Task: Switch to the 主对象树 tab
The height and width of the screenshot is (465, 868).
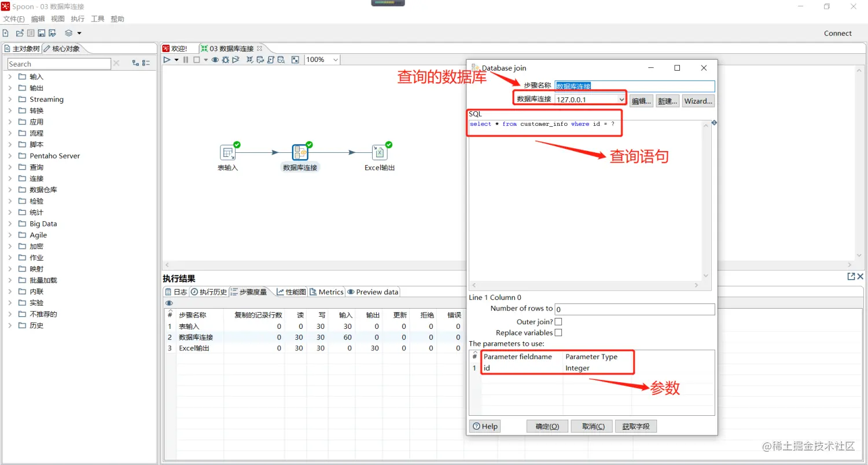Action: 22,49
